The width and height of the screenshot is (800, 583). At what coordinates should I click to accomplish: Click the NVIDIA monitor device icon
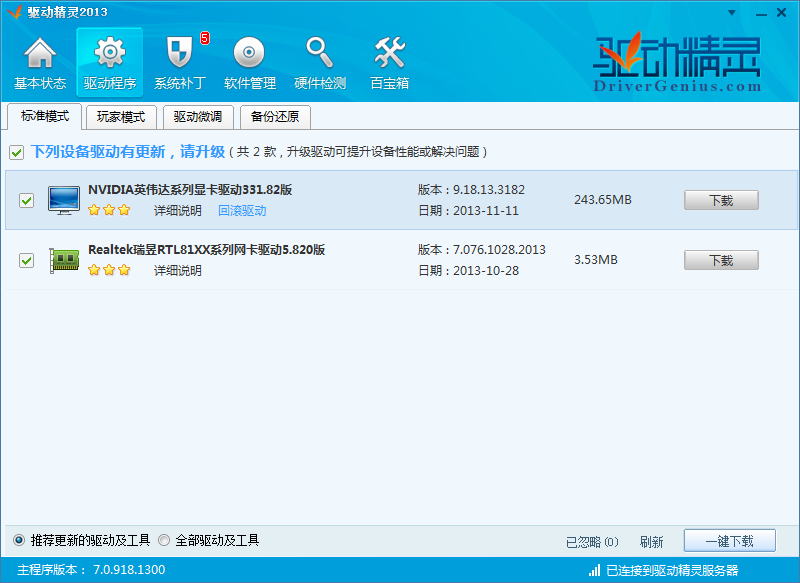click(64, 200)
